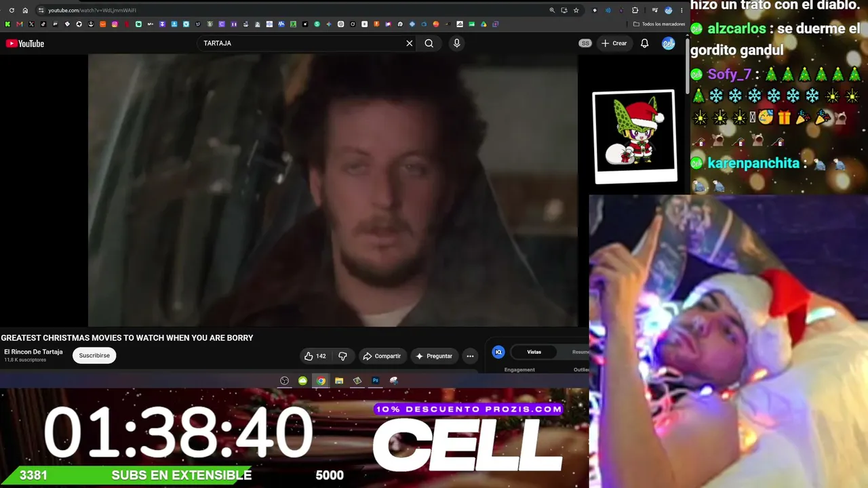Open the Gmail bookmark
The width and height of the screenshot is (868, 488).
19,24
